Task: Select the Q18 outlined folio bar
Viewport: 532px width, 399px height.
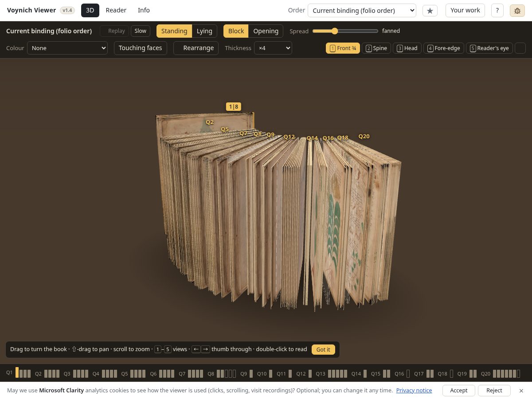Action: click(x=452, y=374)
